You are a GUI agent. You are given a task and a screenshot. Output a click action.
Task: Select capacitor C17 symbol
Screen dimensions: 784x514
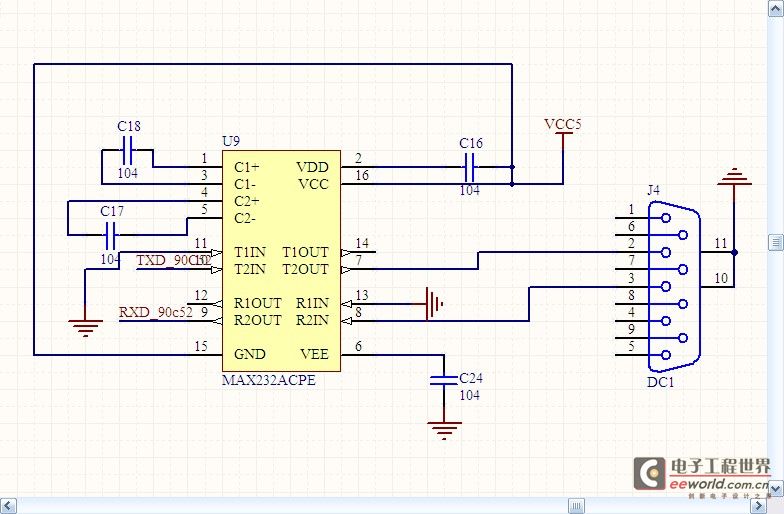[110, 236]
